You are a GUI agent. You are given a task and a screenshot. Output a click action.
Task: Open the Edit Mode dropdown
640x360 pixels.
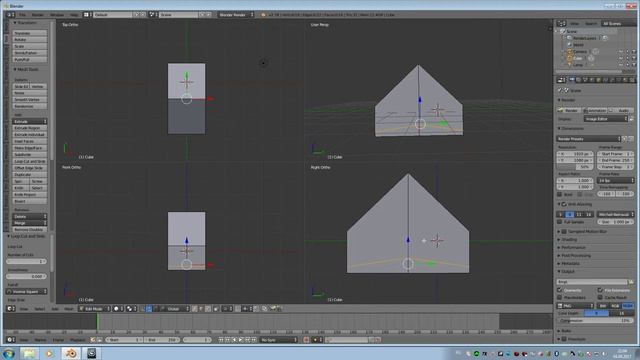(x=94, y=309)
